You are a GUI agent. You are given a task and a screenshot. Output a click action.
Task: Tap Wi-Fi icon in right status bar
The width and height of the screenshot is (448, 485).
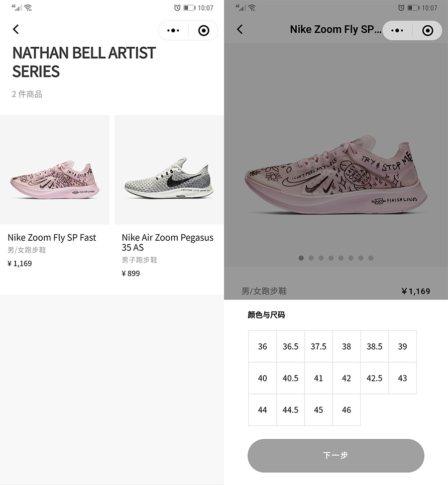[x=252, y=7]
